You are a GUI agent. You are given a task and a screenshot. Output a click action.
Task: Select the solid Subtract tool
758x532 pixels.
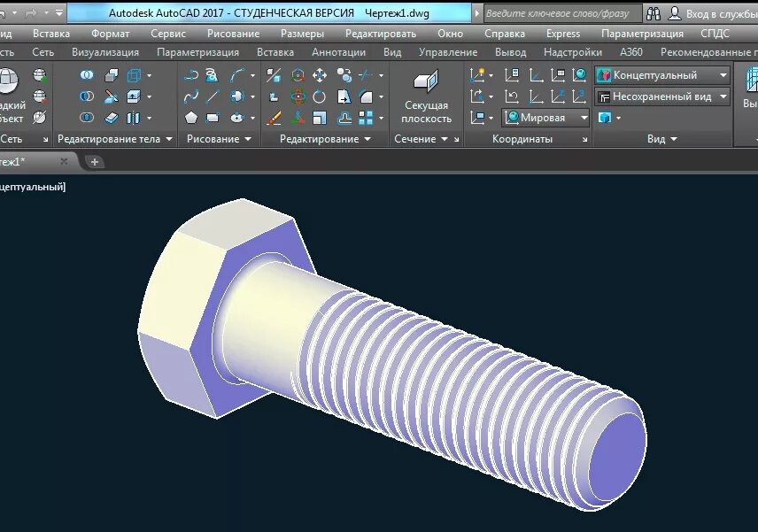click(87, 96)
